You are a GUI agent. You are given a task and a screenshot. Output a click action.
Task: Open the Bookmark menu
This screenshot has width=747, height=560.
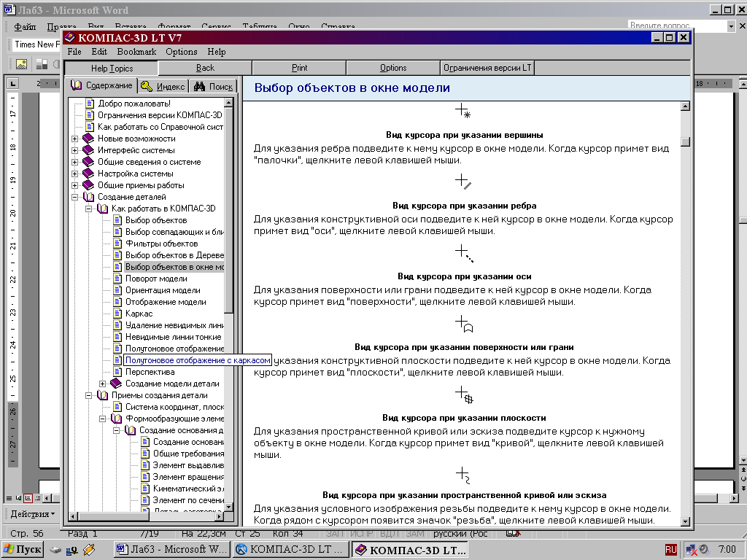click(136, 52)
